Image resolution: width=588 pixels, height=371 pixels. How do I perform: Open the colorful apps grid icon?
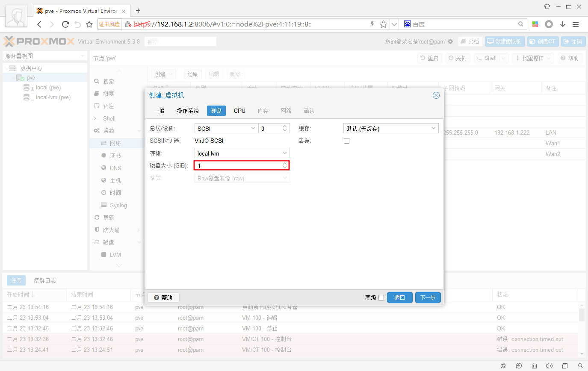click(535, 24)
